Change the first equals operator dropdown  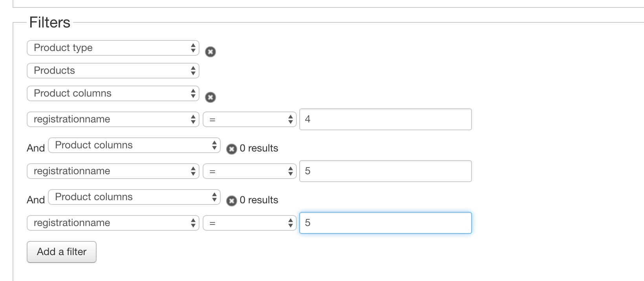pyautogui.click(x=249, y=119)
